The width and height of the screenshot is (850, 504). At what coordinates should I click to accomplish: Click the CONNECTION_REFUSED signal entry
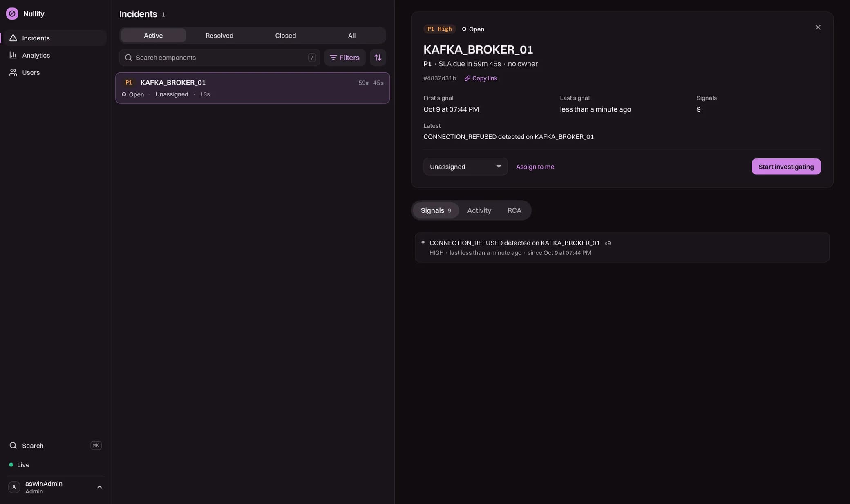(622, 248)
